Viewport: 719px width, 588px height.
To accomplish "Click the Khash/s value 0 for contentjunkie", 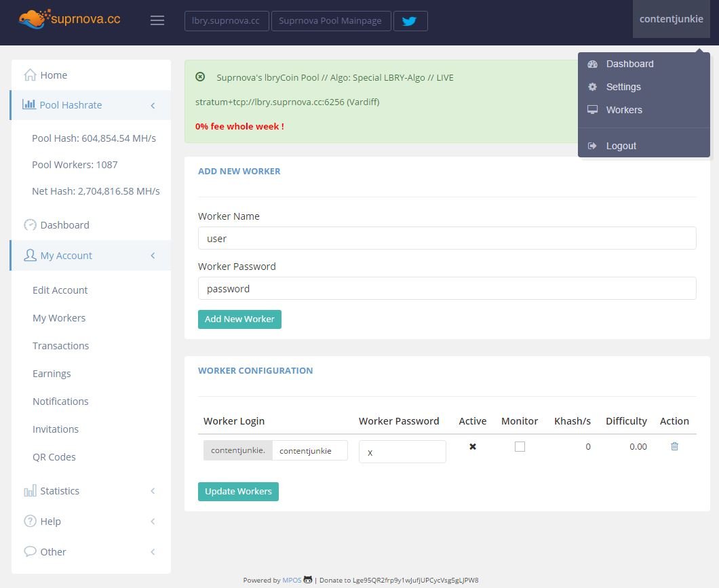I will pyautogui.click(x=588, y=446).
